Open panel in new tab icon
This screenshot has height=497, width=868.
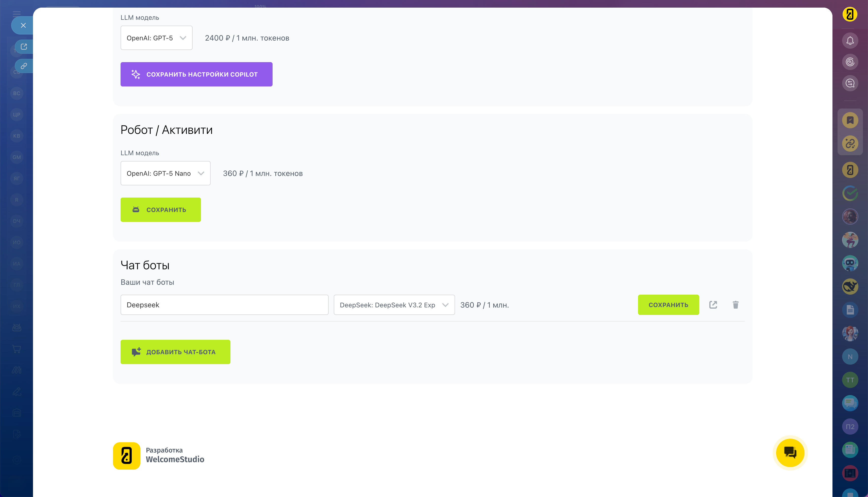coord(24,47)
